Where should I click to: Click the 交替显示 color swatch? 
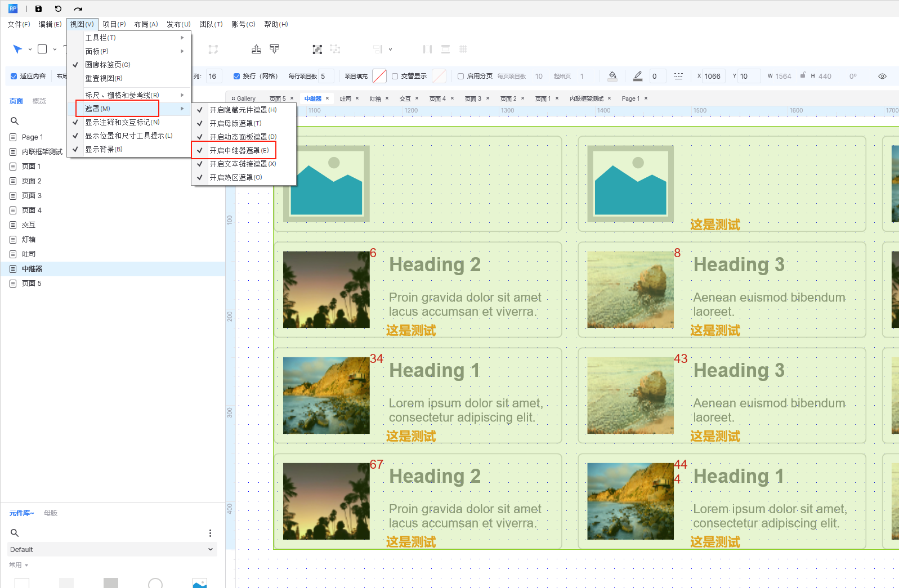tap(439, 76)
